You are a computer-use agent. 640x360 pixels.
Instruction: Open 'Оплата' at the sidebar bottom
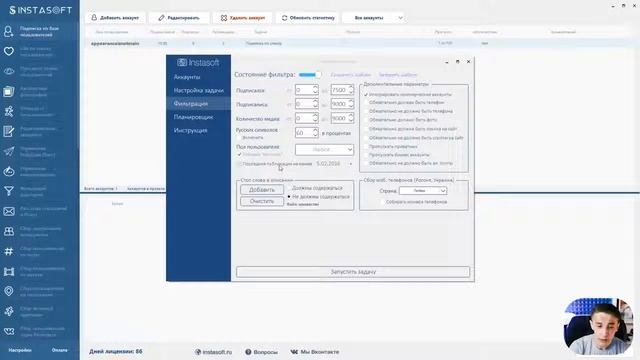point(60,350)
